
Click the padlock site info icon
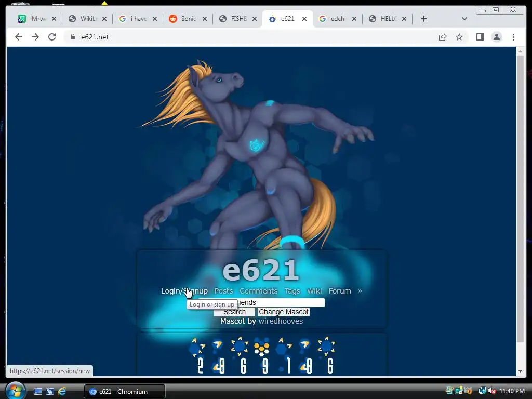tap(72, 37)
